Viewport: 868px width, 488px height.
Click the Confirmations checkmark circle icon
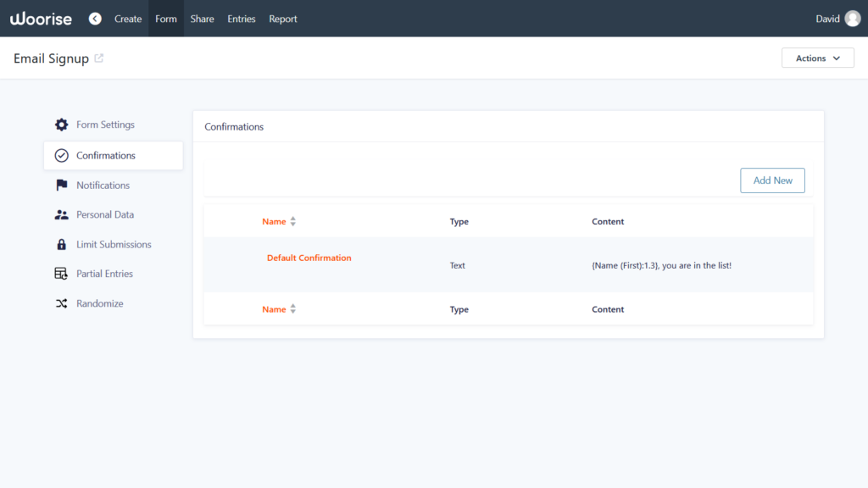(x=61, y=156)
